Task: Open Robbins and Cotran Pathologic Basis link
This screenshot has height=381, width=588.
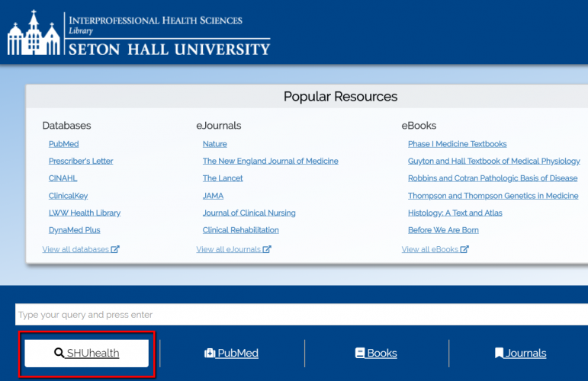Action: [493, 178]
